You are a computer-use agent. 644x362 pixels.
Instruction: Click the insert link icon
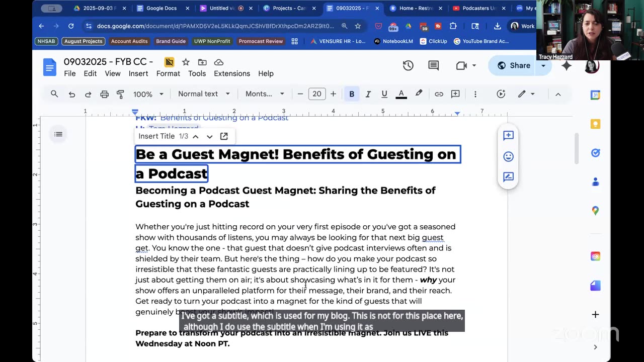tap(439, 94)
